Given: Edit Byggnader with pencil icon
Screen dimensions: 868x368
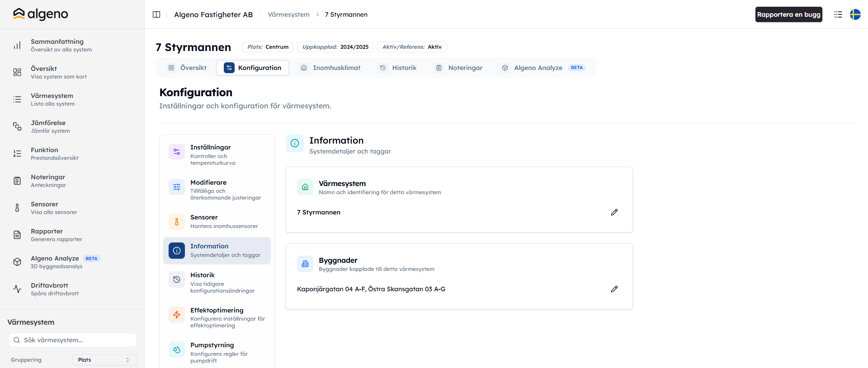Looking at the screenshot, I should tap(614, 289).
